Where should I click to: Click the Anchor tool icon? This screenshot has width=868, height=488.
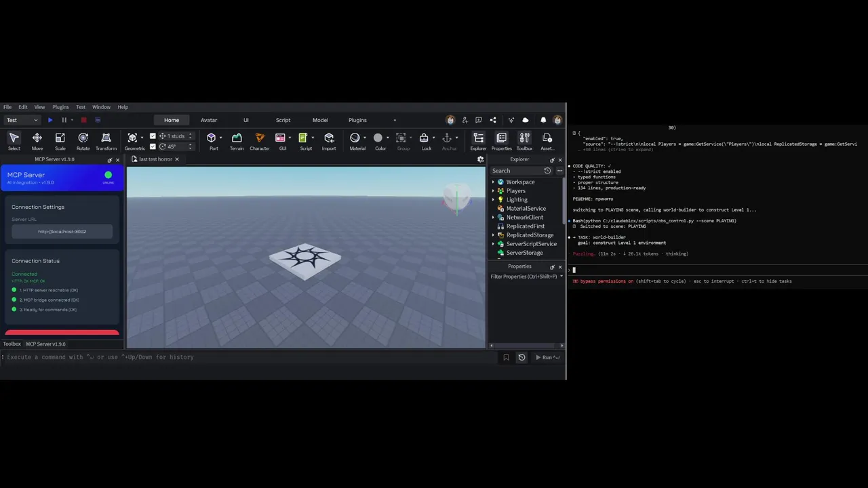(447, 138)
